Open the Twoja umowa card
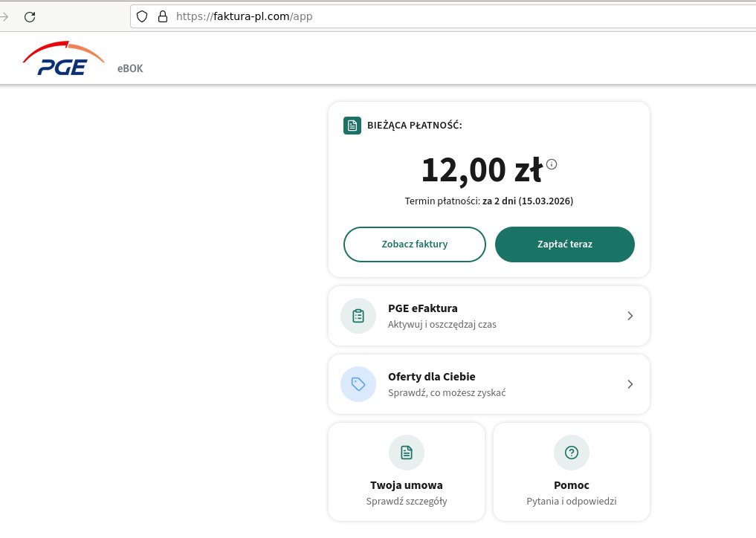 coord(407,472)
